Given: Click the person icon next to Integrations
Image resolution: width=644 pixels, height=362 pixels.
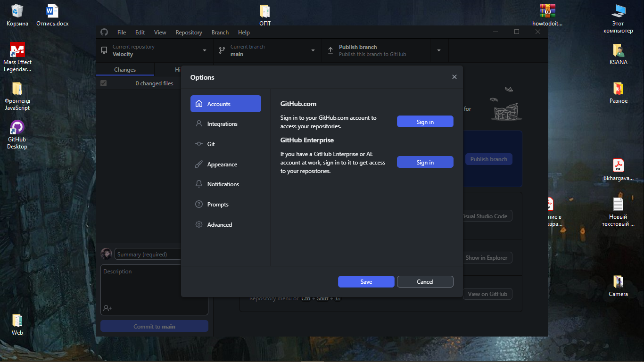Looking at the screenshot, I should point(199,123).
